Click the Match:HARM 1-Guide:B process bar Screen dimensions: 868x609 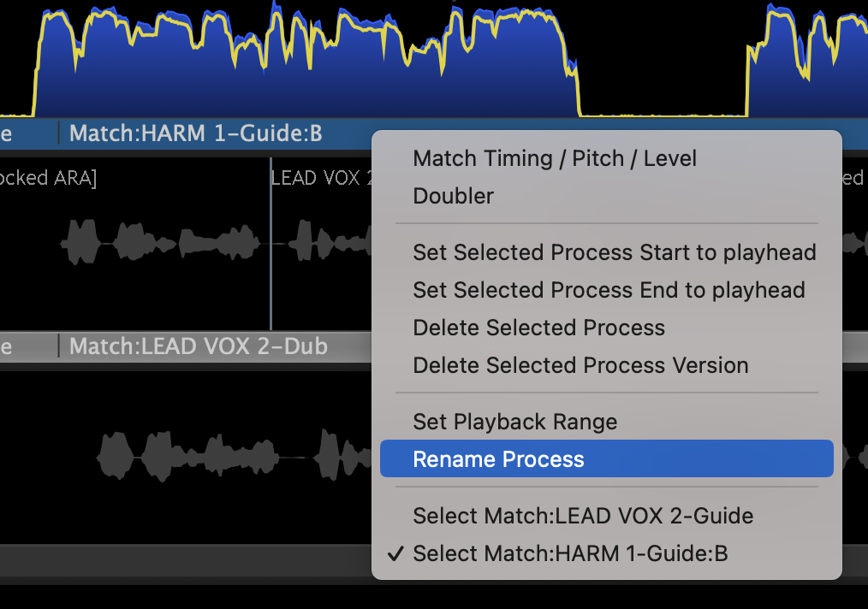click(195, 133)
